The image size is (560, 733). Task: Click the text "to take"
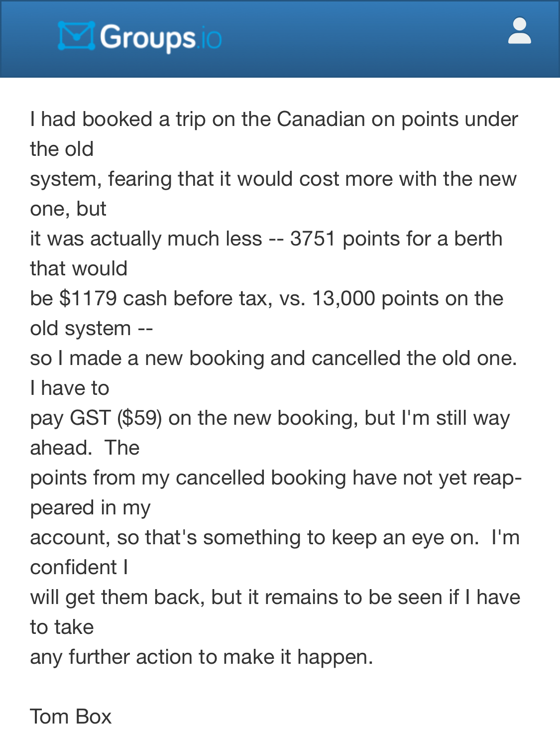[62, 627]
